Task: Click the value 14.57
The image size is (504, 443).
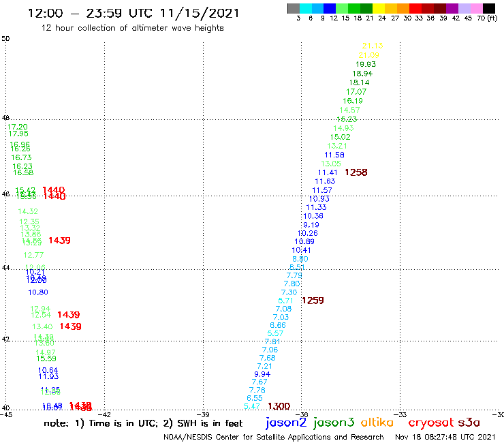Action: pyautogui.click(x=349, y=110)
